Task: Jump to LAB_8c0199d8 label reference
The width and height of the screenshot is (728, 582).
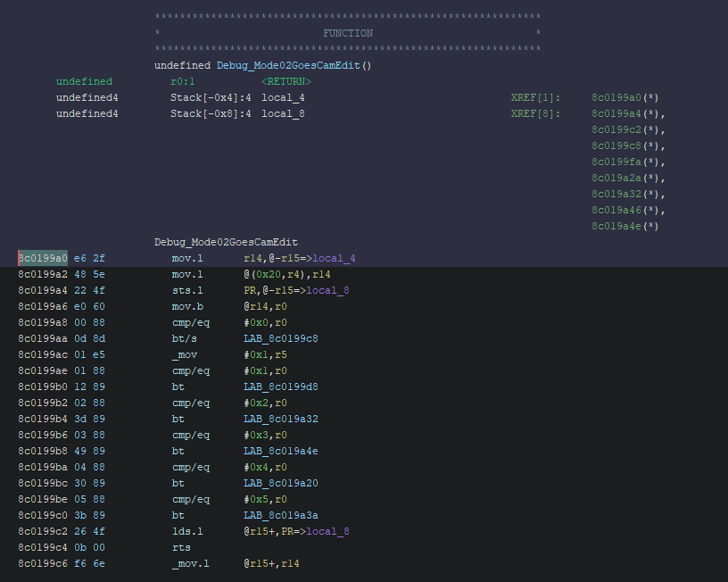Action: pyautogui.click(x=280, y=387)
